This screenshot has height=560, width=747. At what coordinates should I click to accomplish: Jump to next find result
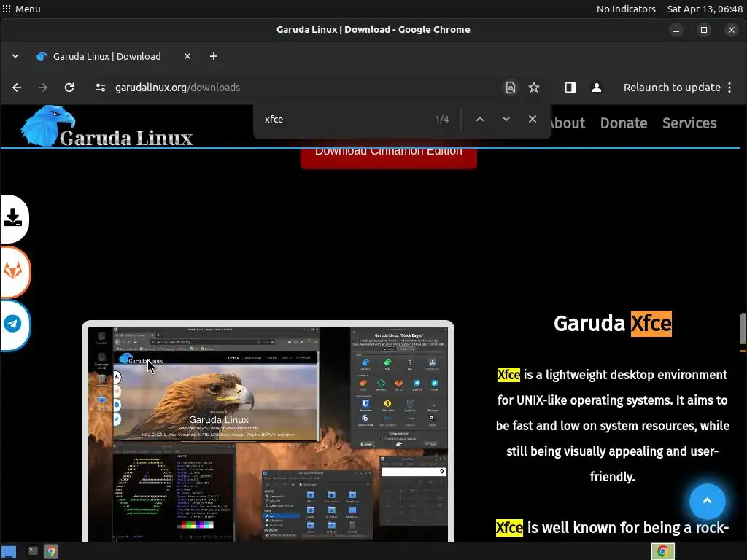click(x=506, y=119)
